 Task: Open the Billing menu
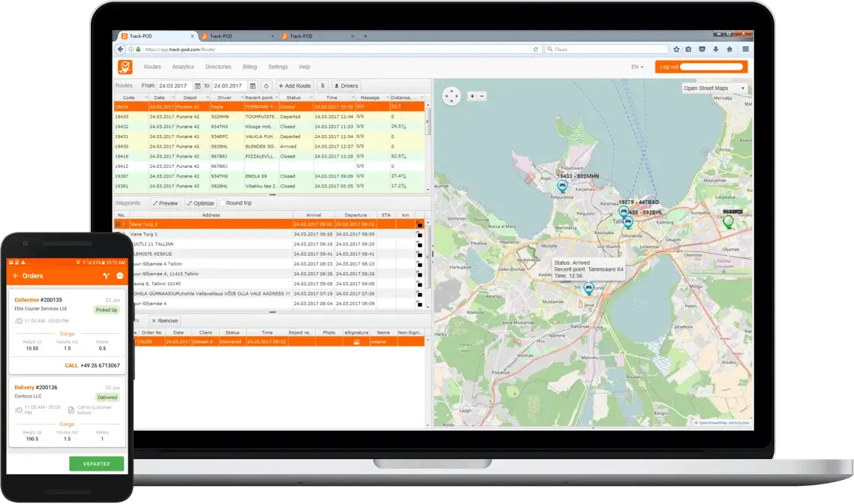click(249, 67)
